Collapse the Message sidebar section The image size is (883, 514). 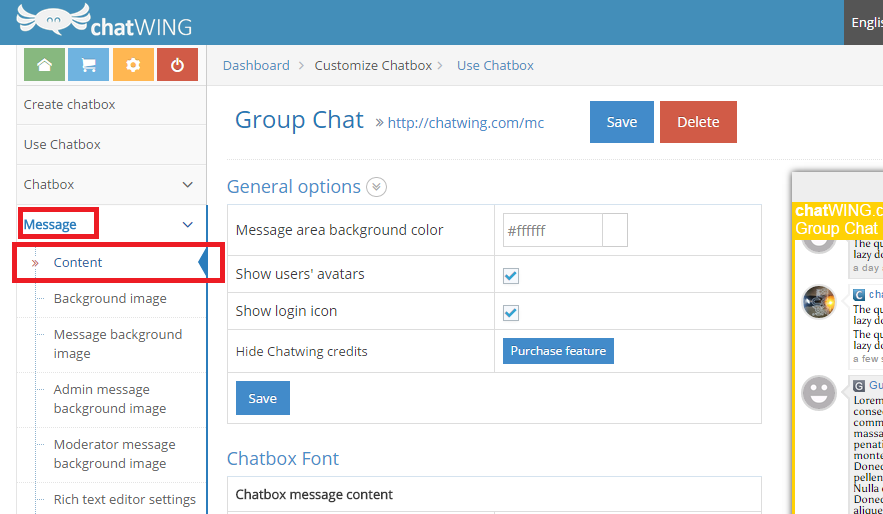coord(187,225)
